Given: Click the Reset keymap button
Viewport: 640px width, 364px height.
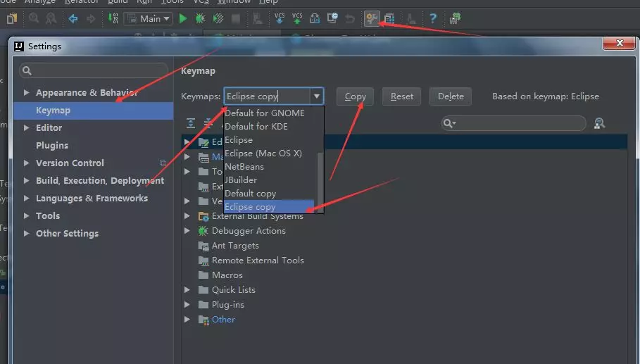Looking at the screenshot, I should [x=402, y=96].
